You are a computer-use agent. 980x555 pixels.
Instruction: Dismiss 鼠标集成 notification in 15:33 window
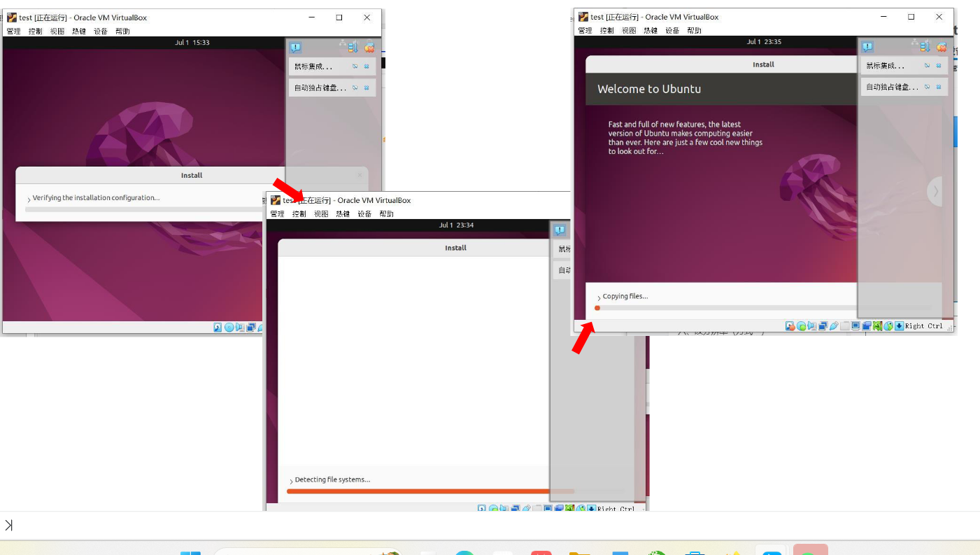[x=367, y=66]
